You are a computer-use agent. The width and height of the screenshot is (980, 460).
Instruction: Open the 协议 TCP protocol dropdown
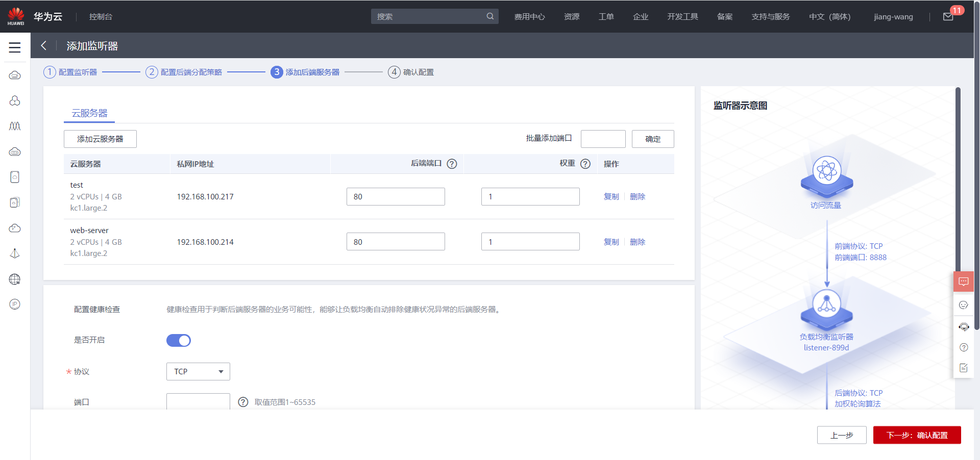(198, 371)
